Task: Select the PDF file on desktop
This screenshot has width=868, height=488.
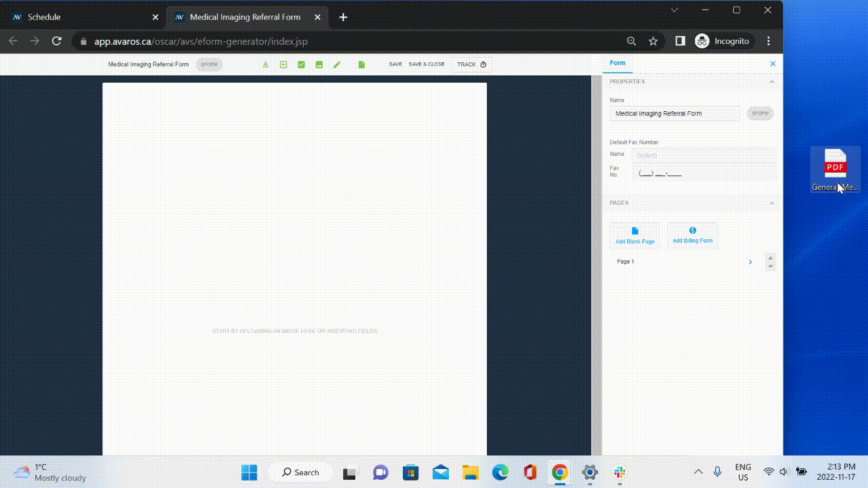Action: click(x=835, y=169)
